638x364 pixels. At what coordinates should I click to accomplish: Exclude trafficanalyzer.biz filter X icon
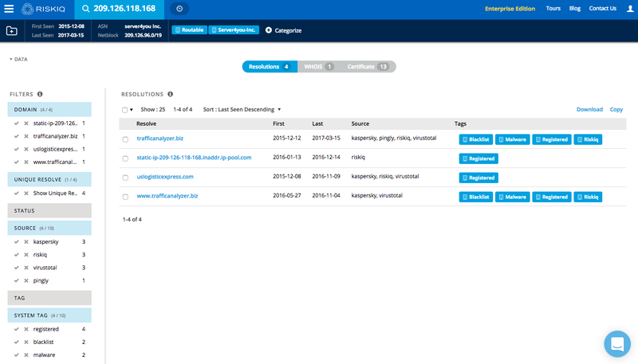point(26,136)
